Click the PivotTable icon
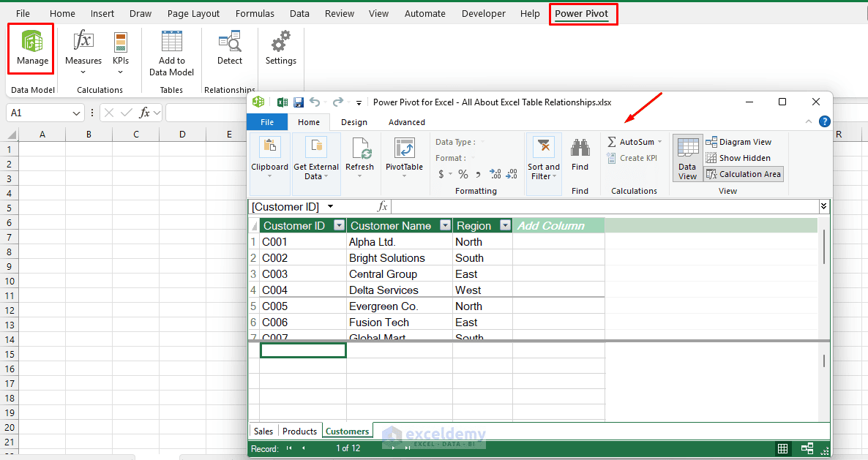Screen dimensions: 868x460 404,148
